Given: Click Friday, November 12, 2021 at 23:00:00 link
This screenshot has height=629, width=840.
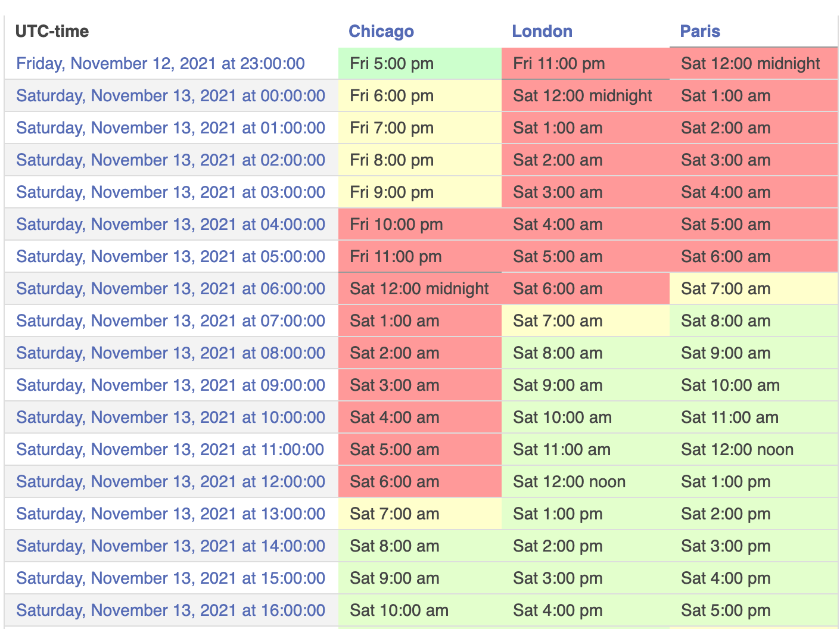Looking at the screenshot, I should click(160, 64).
